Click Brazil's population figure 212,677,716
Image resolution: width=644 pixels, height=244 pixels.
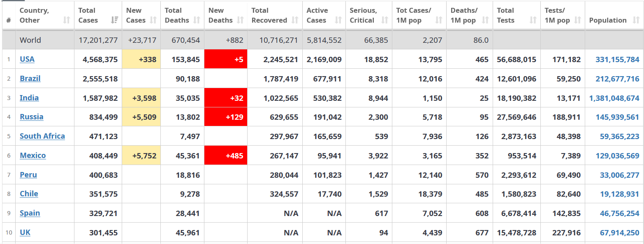617,79
